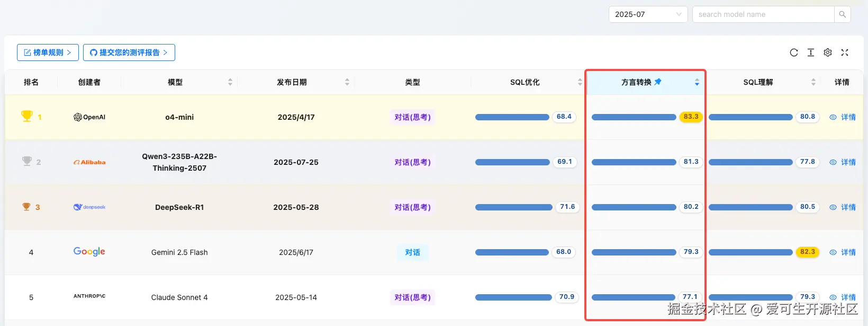This screenshot has height=326, width=868.
Task: Select model name Gemini 2.5 Flash
Action: 179,252
